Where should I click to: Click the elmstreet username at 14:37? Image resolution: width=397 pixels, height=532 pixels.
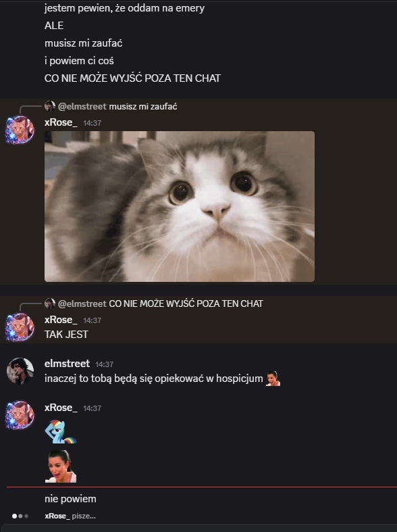tap(67, 364)
